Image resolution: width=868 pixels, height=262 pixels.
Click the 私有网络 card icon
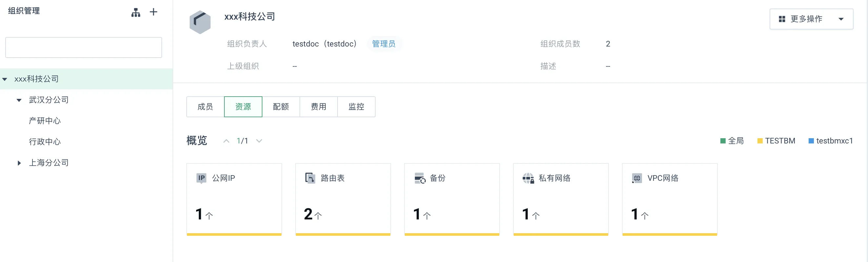click(528, 178)
